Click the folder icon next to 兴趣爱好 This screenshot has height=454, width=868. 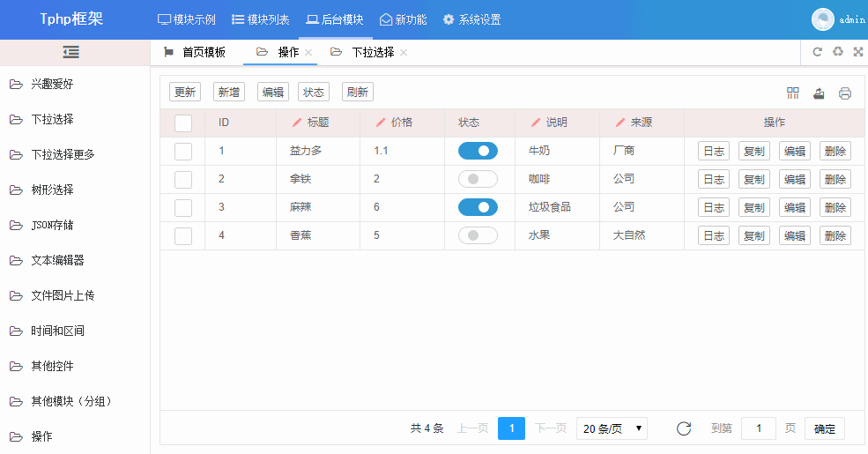16,84
